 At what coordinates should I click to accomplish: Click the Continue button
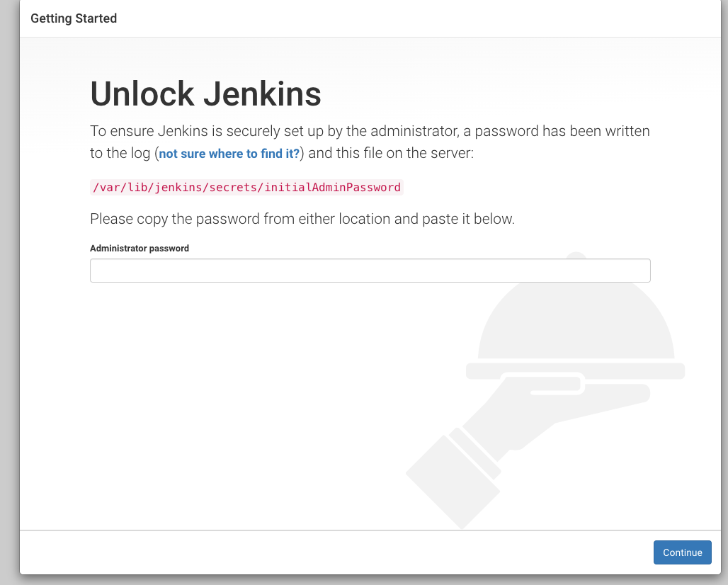tap(682, 552)
